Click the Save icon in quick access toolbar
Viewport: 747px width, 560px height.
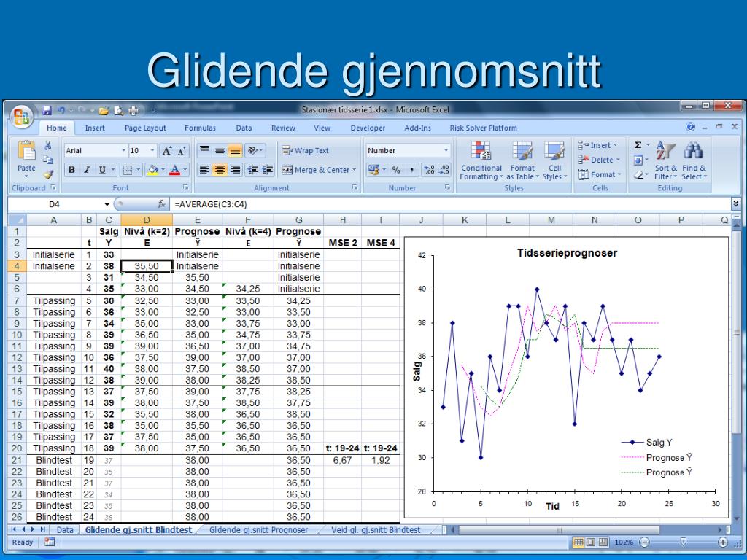47,111
